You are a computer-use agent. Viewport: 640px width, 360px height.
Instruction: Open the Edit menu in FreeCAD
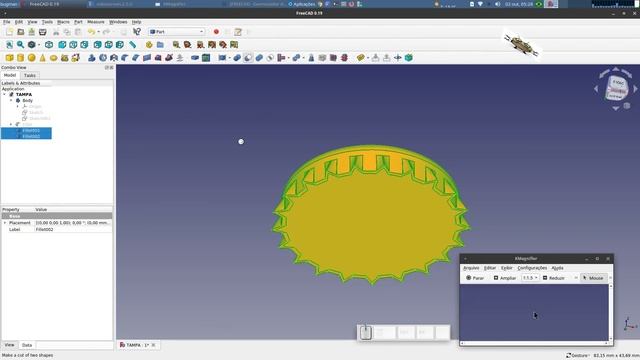point(19,22)
